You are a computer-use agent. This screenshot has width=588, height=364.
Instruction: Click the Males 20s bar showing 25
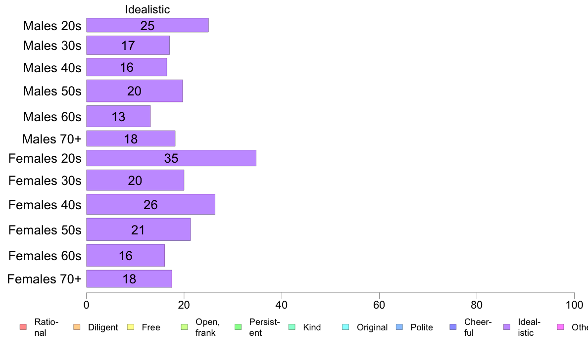point(147,25)
